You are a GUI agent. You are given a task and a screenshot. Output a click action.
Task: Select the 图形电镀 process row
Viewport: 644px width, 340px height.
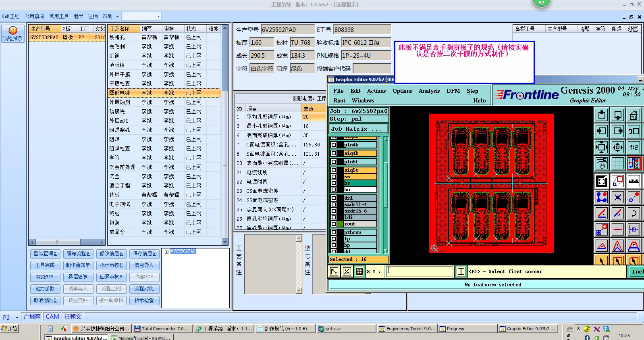coord(164,93)
